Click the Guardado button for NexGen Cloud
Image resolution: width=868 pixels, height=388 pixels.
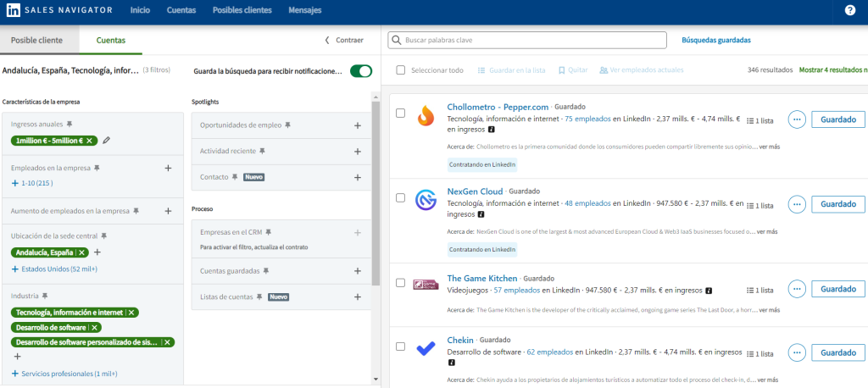pos(838,203)
